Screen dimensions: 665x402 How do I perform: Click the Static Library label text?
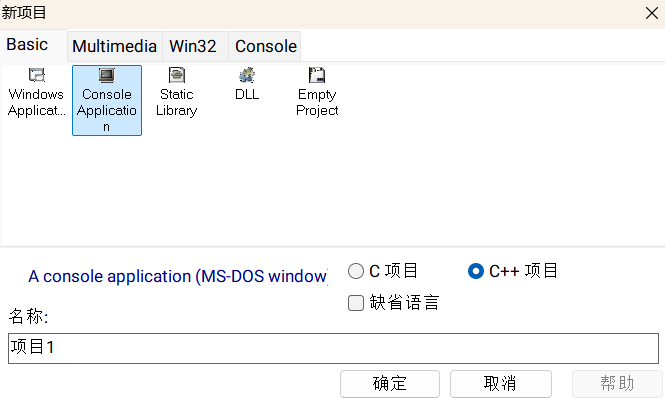(176, 102)
